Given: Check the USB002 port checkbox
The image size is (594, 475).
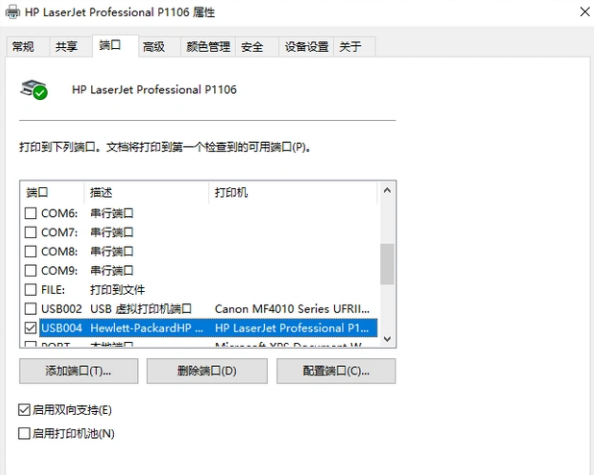Looking at the screenshot, I should 30,309.
